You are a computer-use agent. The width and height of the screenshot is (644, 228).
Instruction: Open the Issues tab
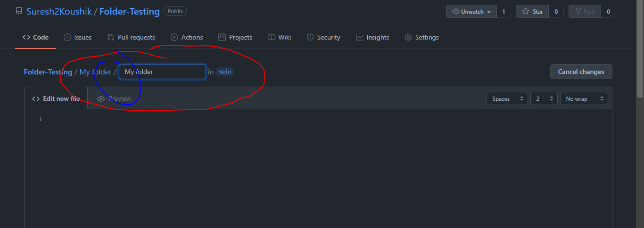tap(78, 37)
